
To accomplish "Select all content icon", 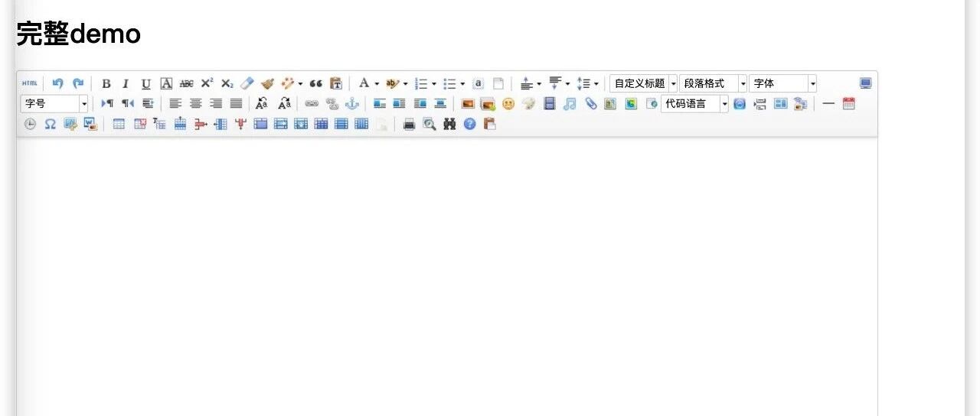I will (x=478, y=83).
